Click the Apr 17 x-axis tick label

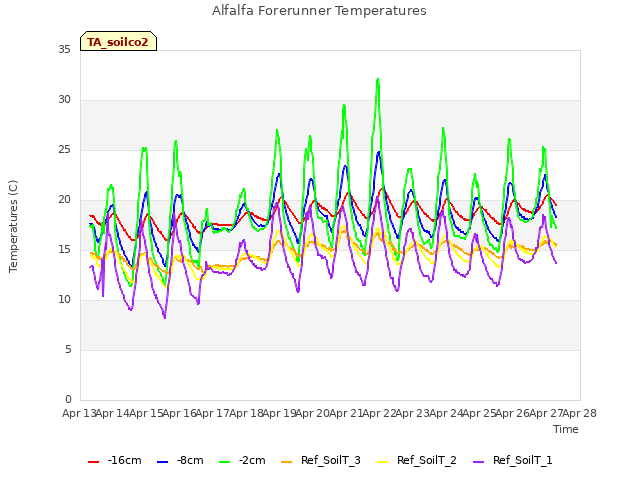212,413
